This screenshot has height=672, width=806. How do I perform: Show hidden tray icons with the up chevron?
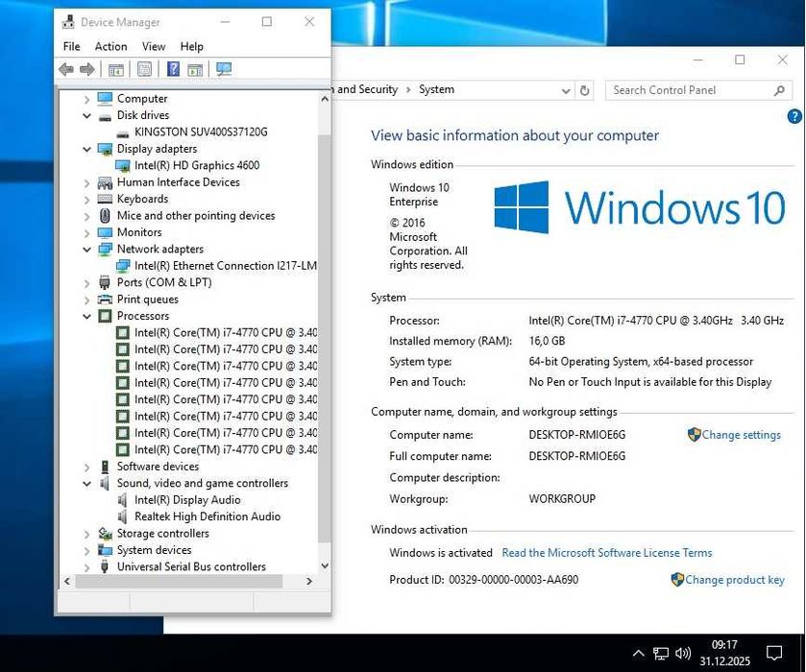pyautogui.click(x=639, y=653)
